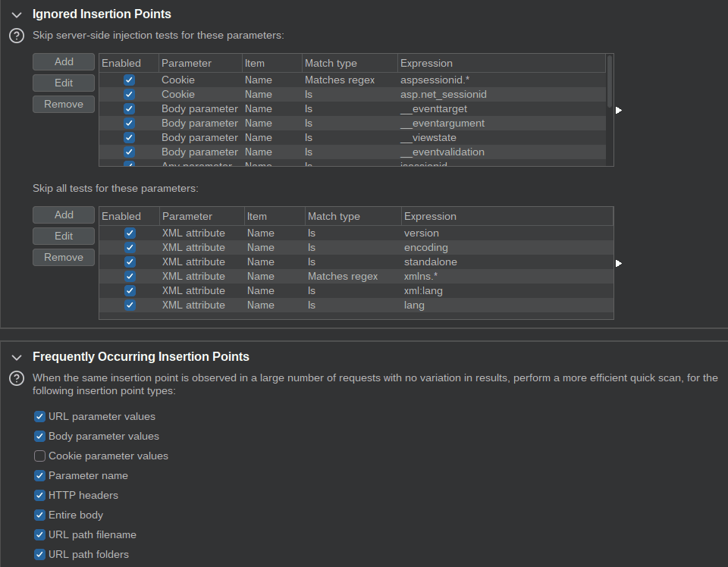Uncheck the xmlns.* XML attribute rule
Screen dimensions: 728x567
tap(130, 276)
